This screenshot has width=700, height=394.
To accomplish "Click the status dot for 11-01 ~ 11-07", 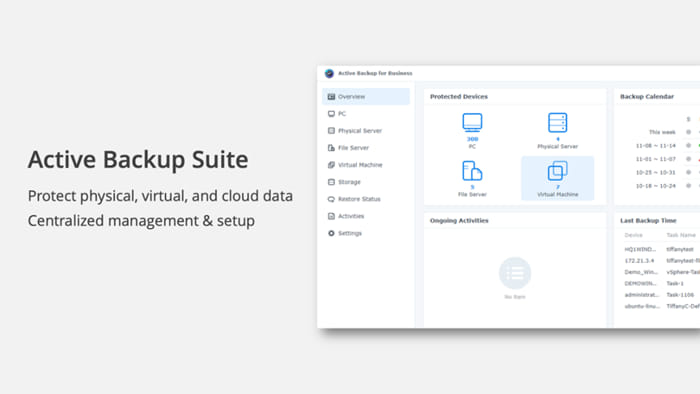I will 688,159.
